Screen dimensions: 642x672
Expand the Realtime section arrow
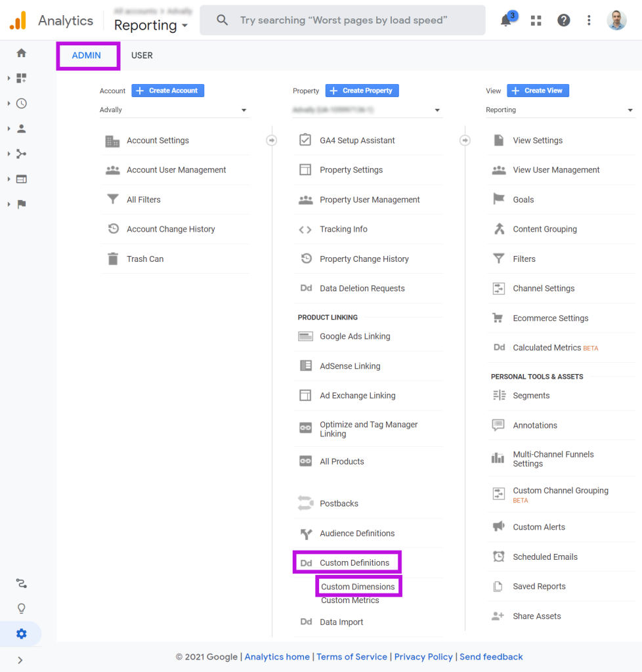pyautogui.click(x=9, y=103)
